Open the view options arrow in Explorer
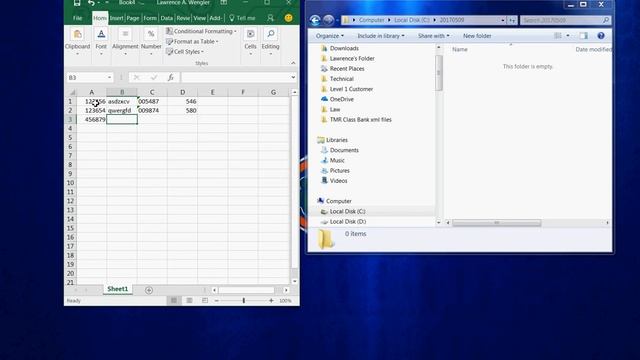Screen dimensions: 640x360 click(x=568, y=36)
